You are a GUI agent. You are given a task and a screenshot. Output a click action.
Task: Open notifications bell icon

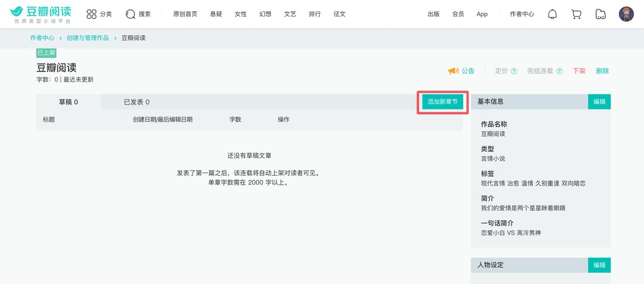[553, 14]
